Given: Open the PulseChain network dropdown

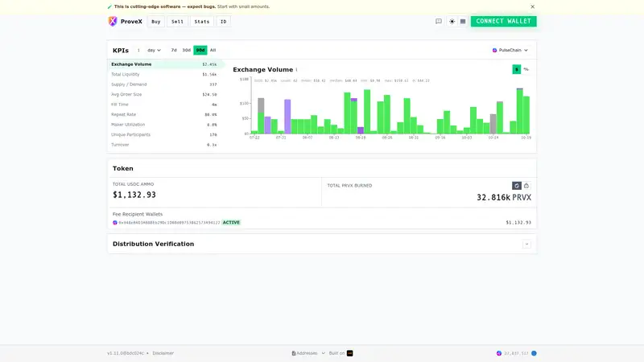Looking at the screenshot, I should (510, 50).
